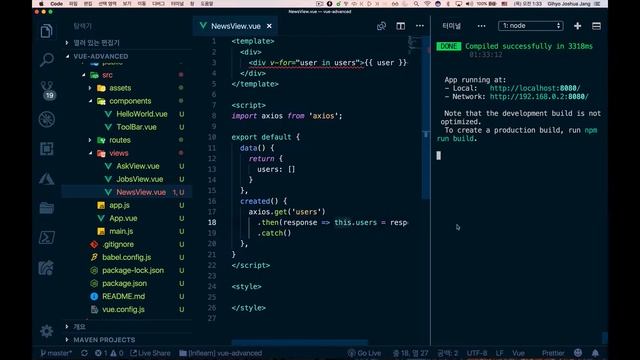Expand the MAVEN PROJECTS section

point(104,340)
